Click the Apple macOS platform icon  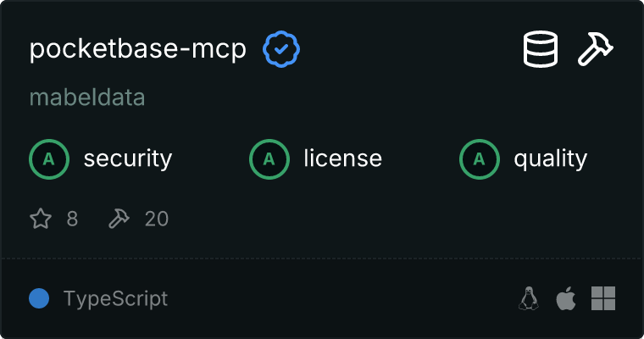pyautogui.click(x=566, y=298)
